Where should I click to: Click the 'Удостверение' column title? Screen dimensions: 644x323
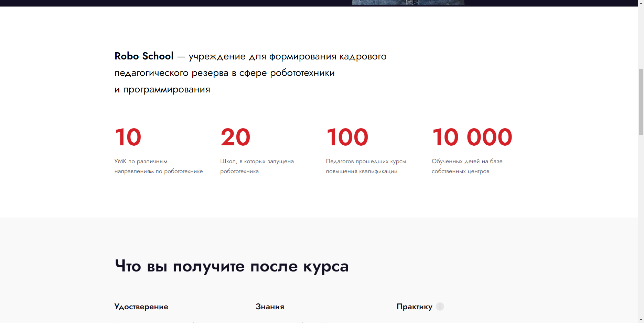point(141,307)
